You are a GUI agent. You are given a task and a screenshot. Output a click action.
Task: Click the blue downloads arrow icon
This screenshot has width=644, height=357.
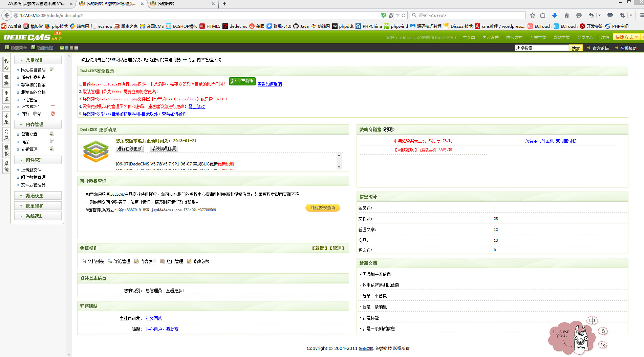coord(554,15)
